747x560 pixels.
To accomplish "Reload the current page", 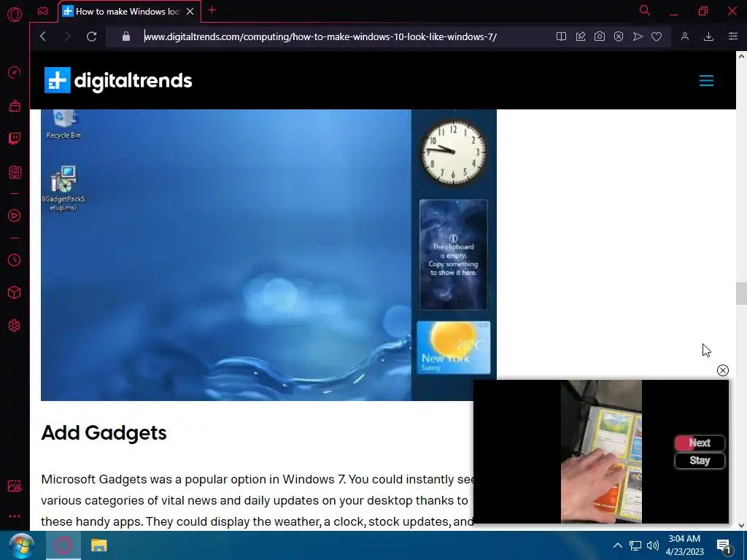I will tap(91, 36).
